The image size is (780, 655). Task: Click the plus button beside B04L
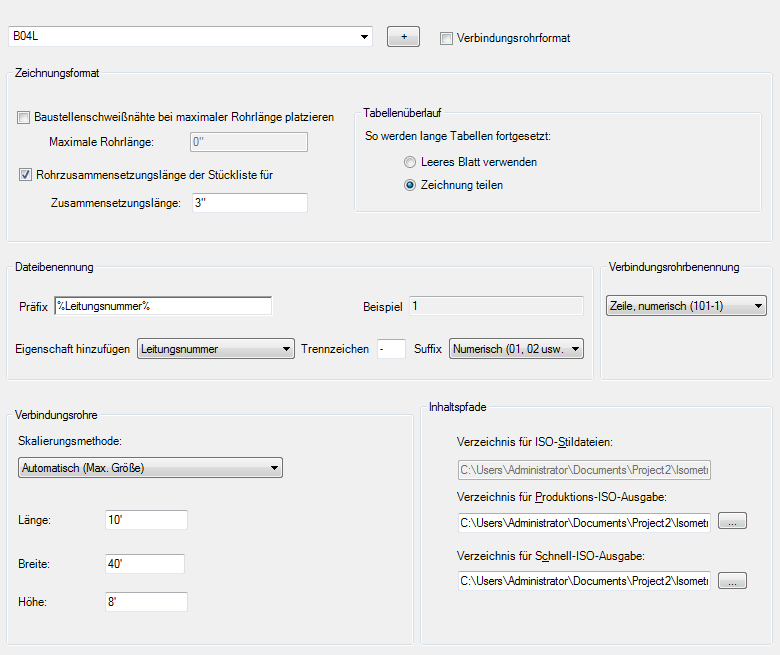tap(403, 37)
